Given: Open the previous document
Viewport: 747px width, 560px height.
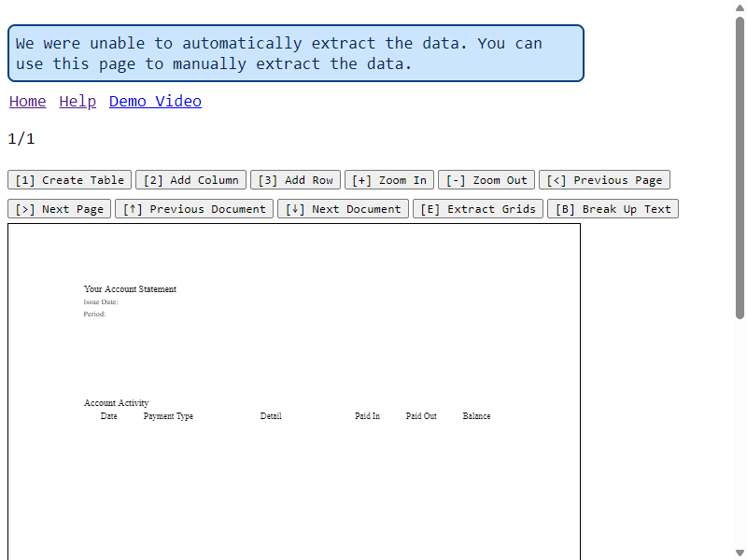Looking at the screenshot, I should (x=193, y=209).
